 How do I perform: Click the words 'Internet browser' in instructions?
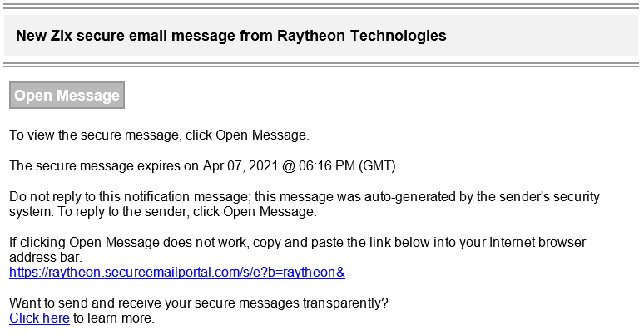tap(537, 242)
